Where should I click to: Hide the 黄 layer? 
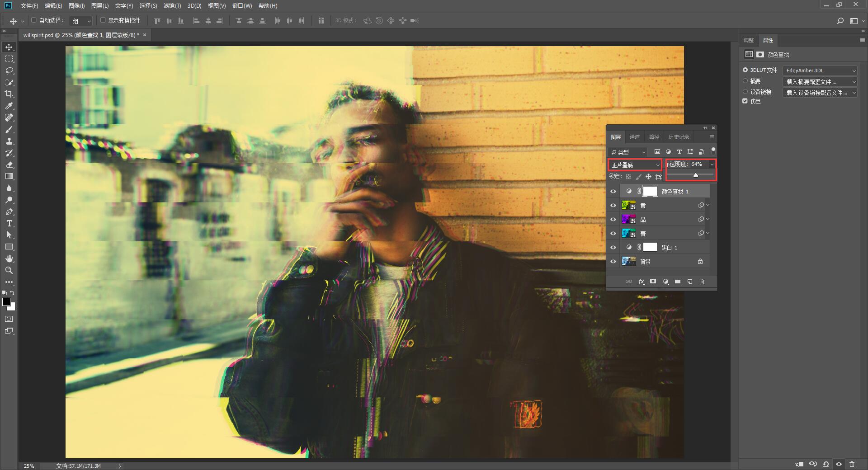point(613,206)
